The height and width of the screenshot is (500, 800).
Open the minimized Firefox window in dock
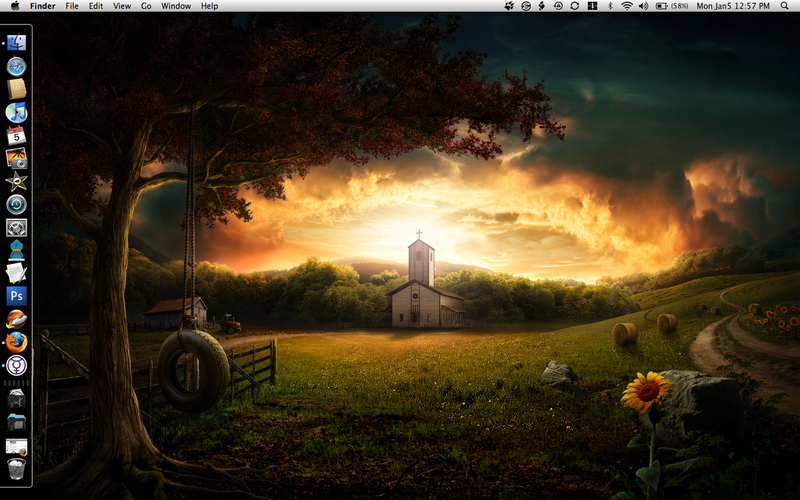16,446
